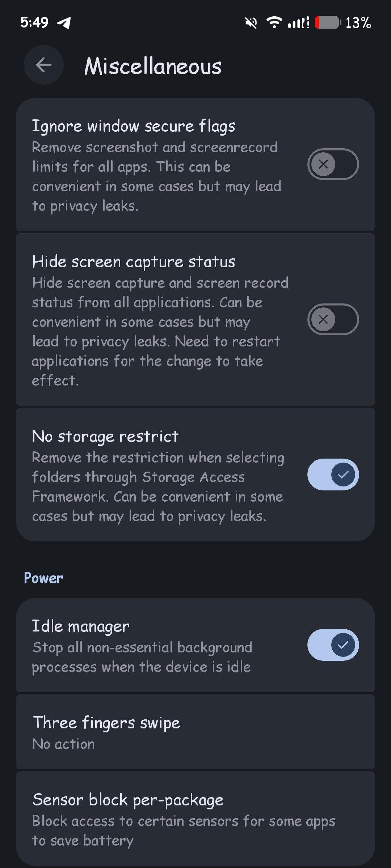Screen dimensions: 391x868
Task: Turn off the Idle manager switch
Action: point(333,645)
